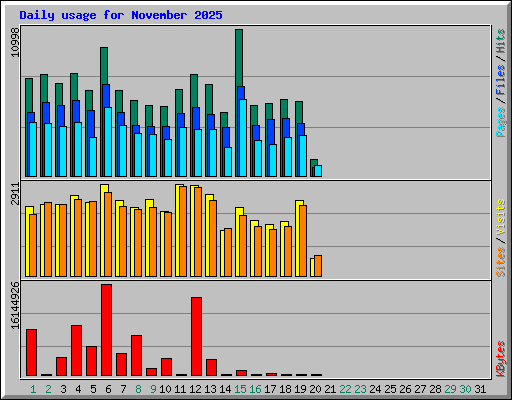Select the cyan 'Pages' legend label
Viewport: 512px width, 400px height.
tap(500, 122)
